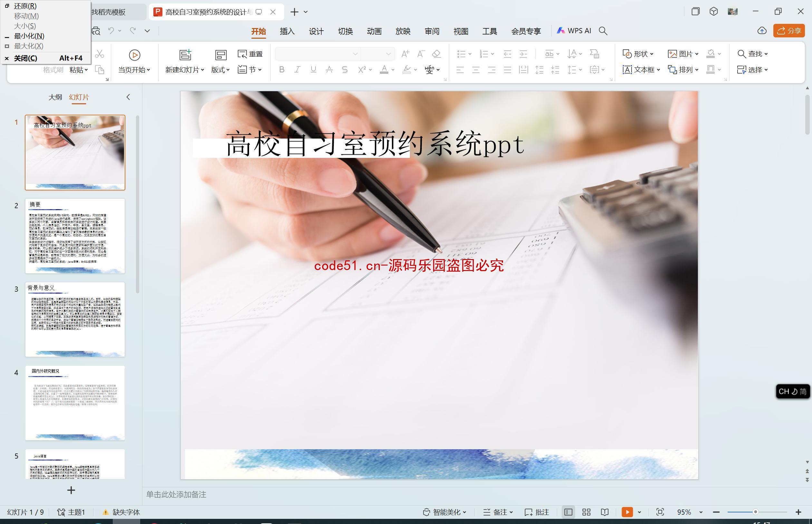Click the Comments (批注) button

pos(537,512)
